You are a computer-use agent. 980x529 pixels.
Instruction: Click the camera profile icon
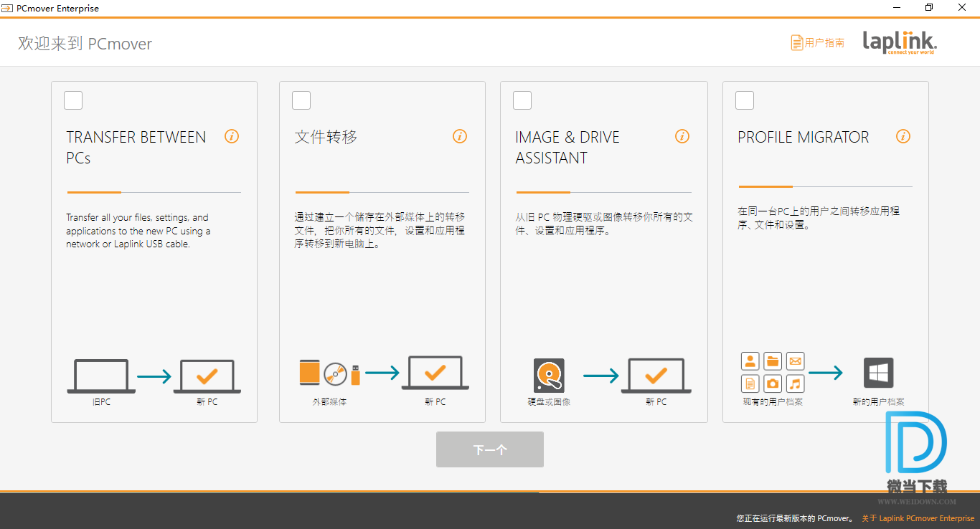pyautogui.click(x=773, y=383)
